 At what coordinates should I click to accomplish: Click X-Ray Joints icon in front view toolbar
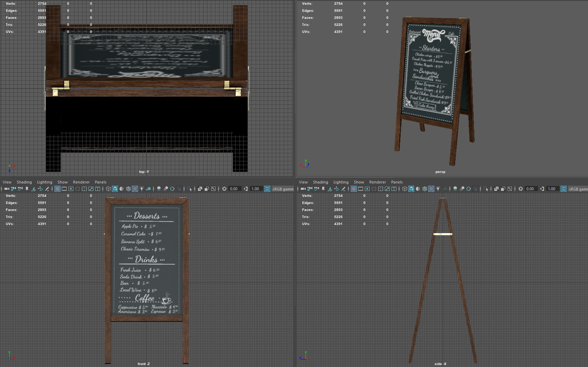pyautogui.click(x=213, y=189)
